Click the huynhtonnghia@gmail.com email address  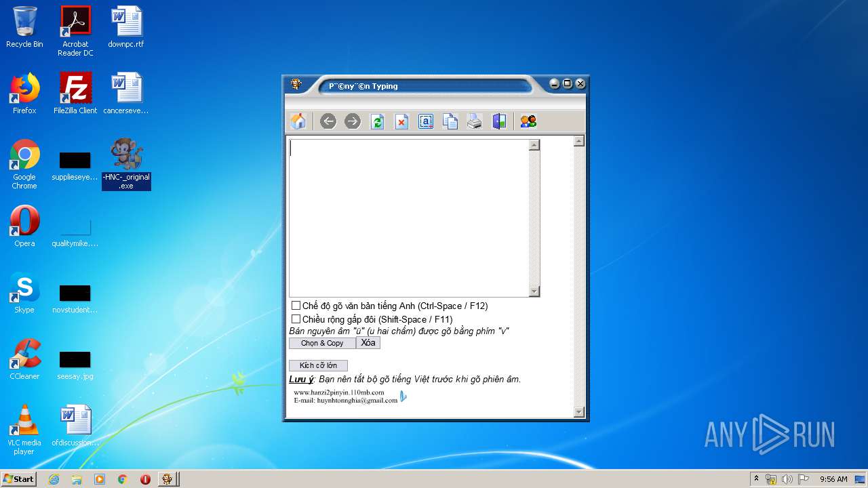(x=357, y=401)
